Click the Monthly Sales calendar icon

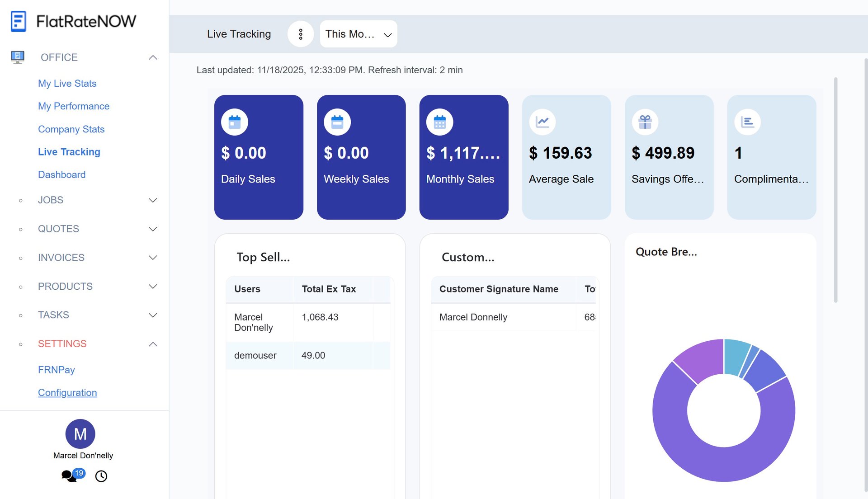point(439,122)
